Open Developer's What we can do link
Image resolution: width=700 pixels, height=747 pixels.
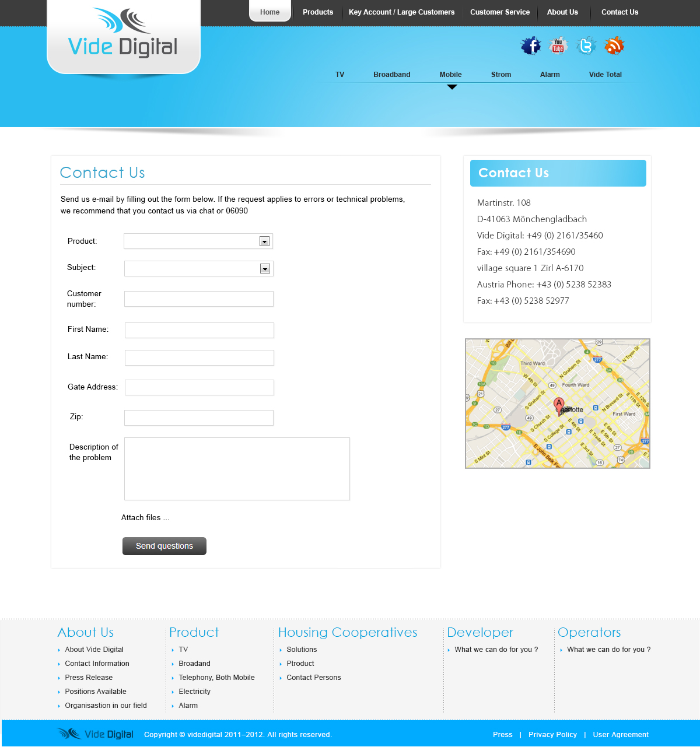496,650
